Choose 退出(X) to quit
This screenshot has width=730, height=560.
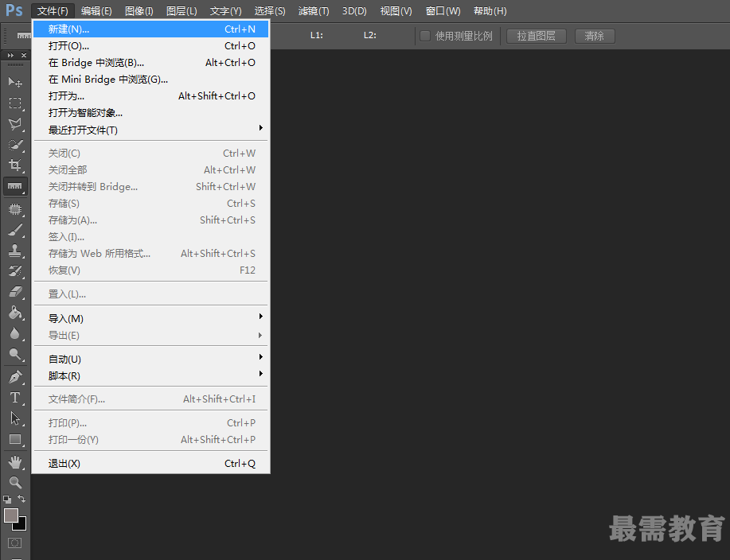pyautogui.click(x=150, y=463)
